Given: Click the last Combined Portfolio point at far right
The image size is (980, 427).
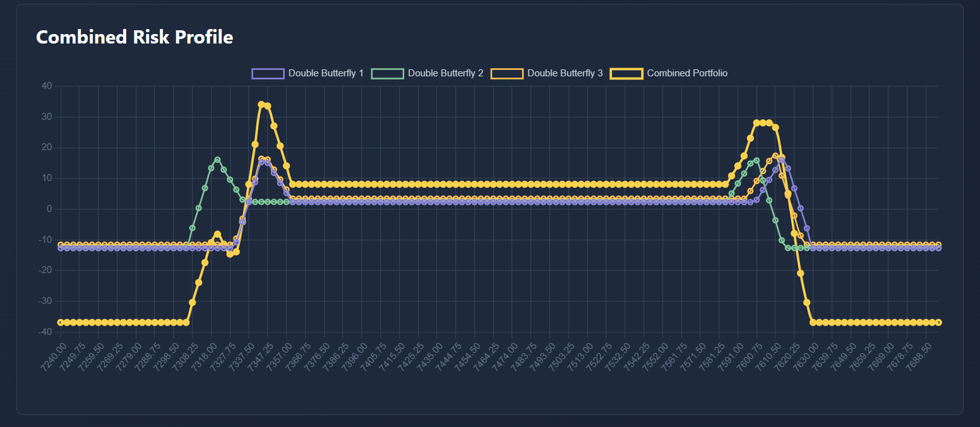Looking at the screenshot, I should [938, 322].
